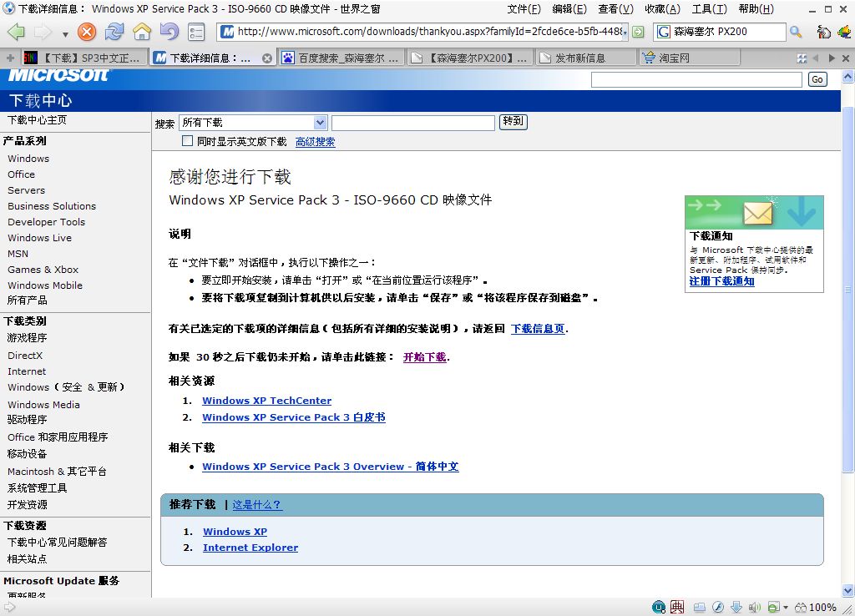Switch to the 【森海塞尔PX200】 tab
855x616 pixels.
469,58
